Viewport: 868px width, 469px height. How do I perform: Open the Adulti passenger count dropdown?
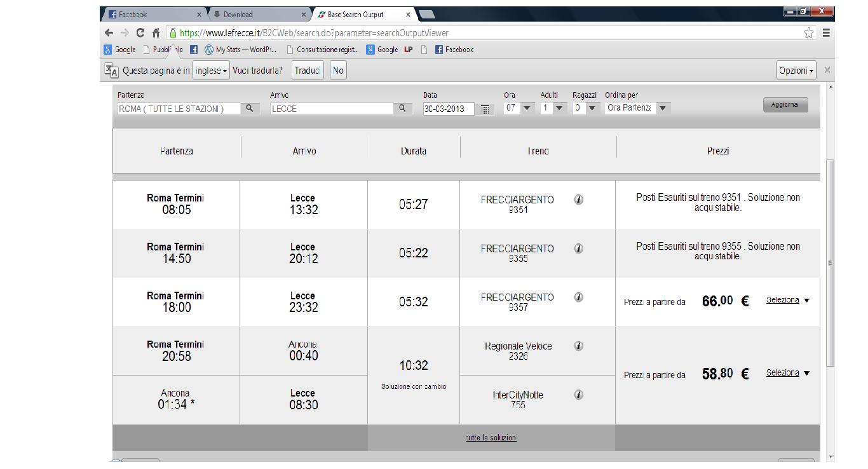click(552, 109)
